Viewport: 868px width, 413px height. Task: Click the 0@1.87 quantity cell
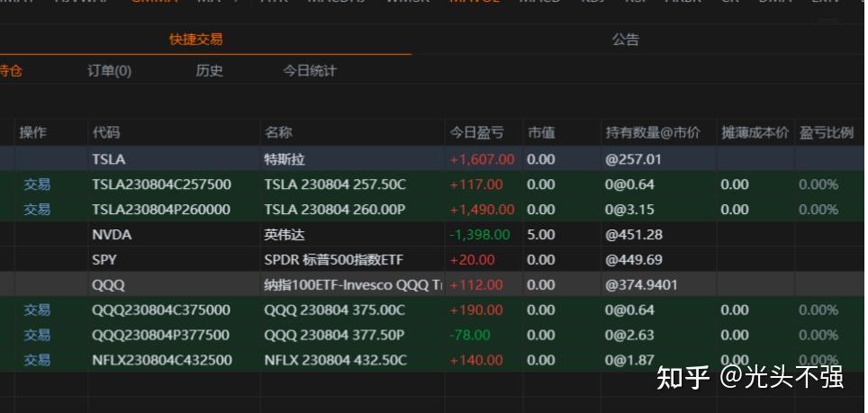[x=629, y=360]
